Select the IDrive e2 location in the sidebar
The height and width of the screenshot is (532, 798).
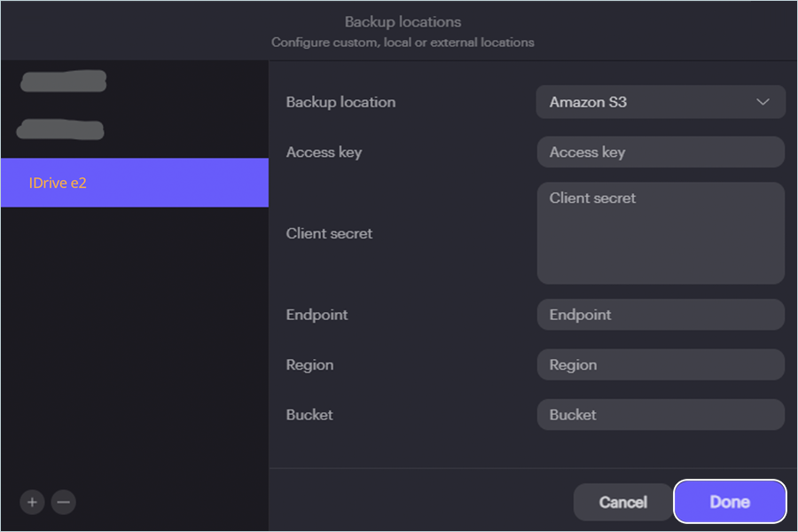[x=134, y=183]
